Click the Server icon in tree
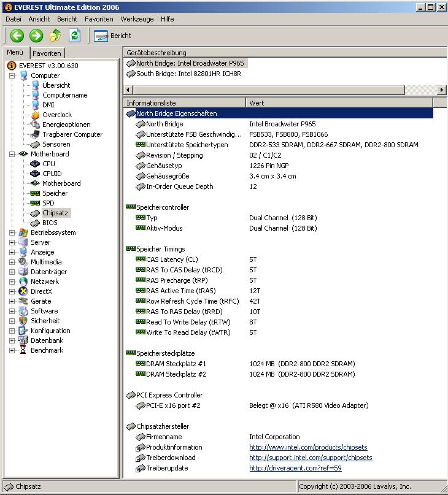Screen dimensions: 448x495 (23, 242)
